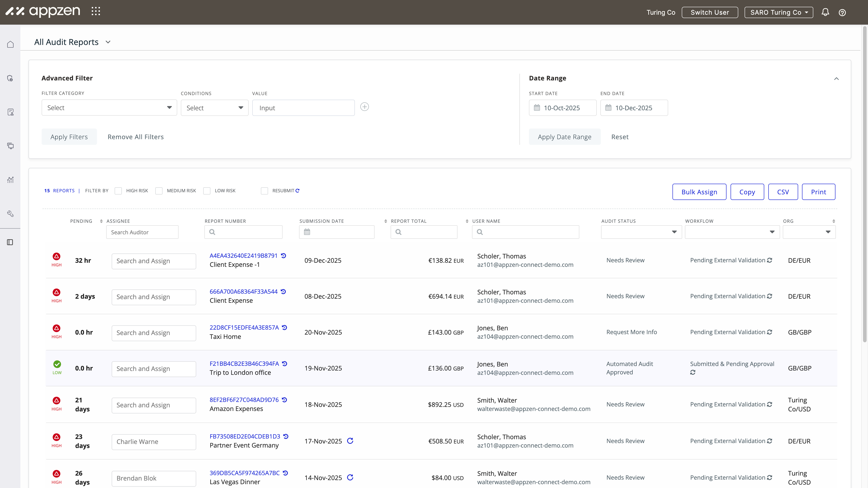Check the Medium Risk filter box

(159, 191)
